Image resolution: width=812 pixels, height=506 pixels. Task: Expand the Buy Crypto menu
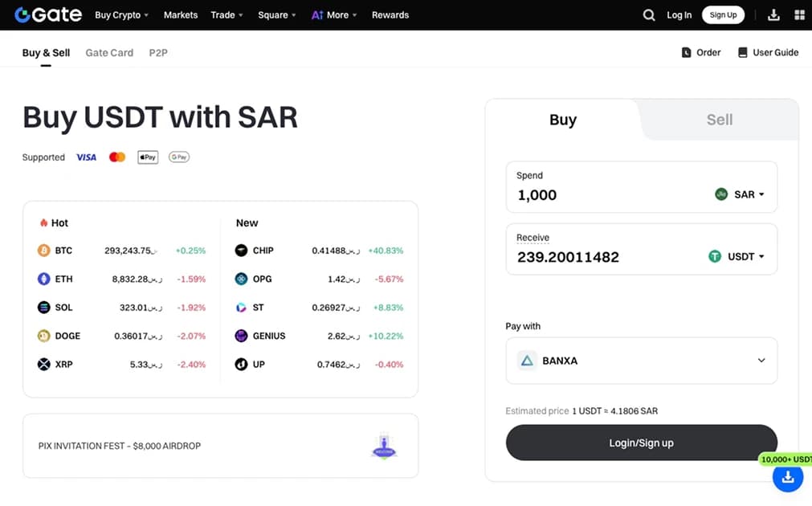point(121,15)
